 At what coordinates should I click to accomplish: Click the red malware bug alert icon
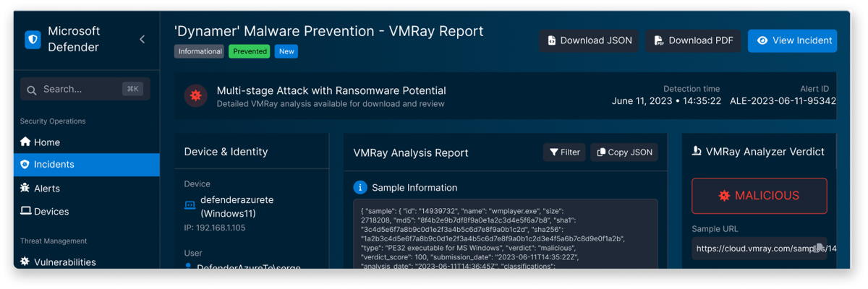[195, 95]
